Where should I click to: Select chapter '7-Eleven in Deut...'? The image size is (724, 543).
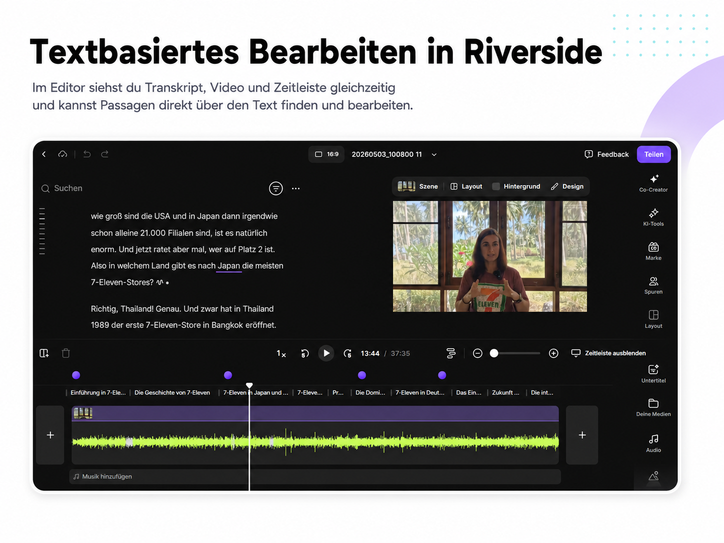click(x=420, y=392)
